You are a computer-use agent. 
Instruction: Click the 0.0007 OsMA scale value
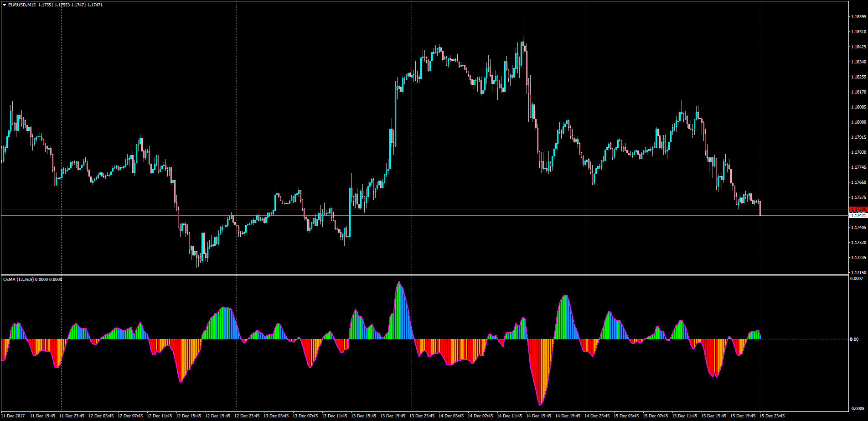coord(857,278)
